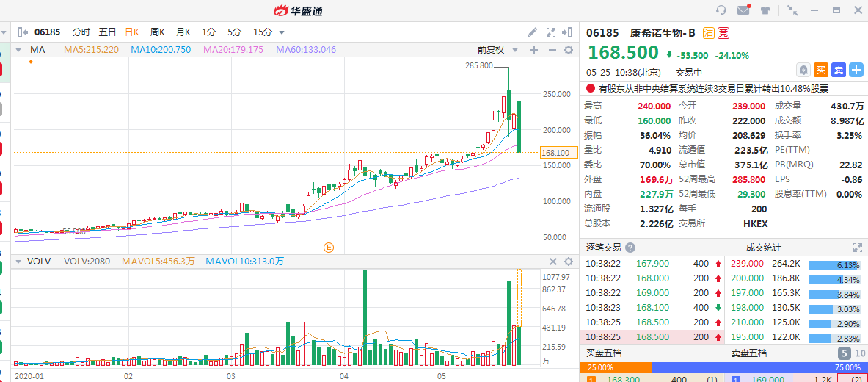Switch to 1分 one-minute chart
Viewport: 868px width, 382px height.
208,32
